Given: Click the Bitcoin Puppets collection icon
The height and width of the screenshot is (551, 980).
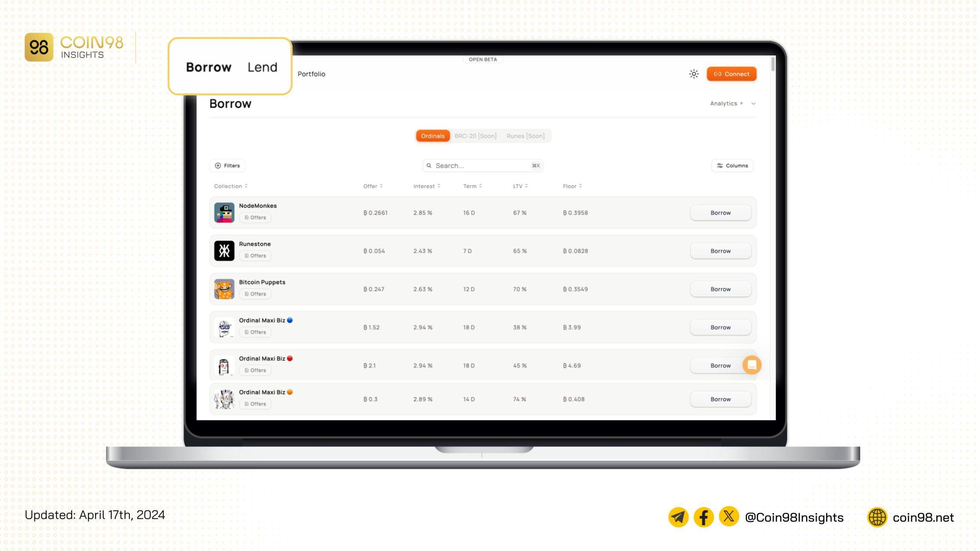Looking at the screenshot, I should [x=224, y=289].
